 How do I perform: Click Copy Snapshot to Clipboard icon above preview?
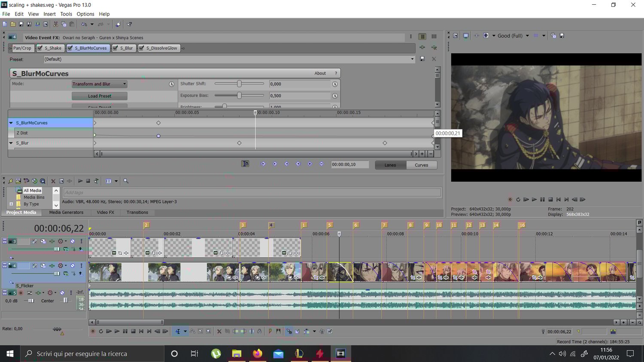(553, 36)
